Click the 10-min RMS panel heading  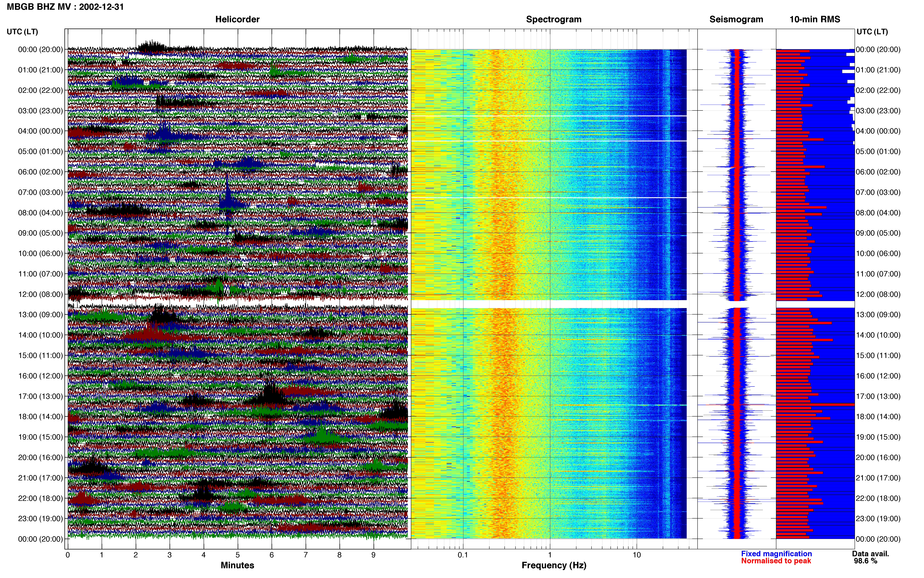[x=815, y=20]
